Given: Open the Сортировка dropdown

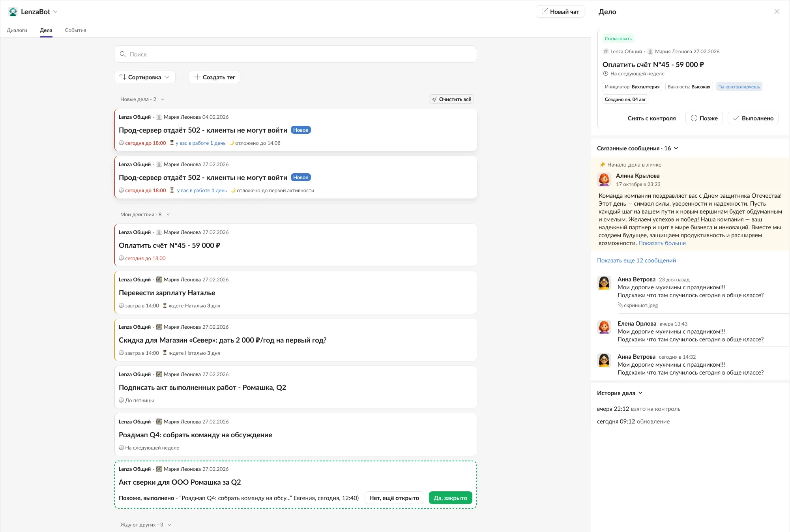Looking at the screenshot, I should pos(145,77).
